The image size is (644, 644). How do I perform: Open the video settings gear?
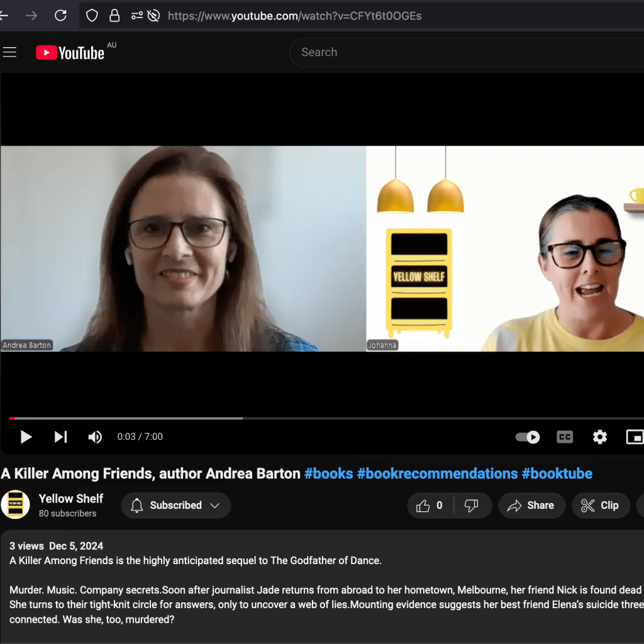[x=600, y=436]
